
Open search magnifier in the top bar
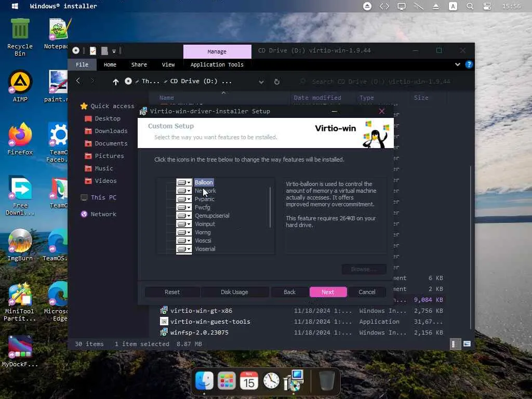click(470, 6)
